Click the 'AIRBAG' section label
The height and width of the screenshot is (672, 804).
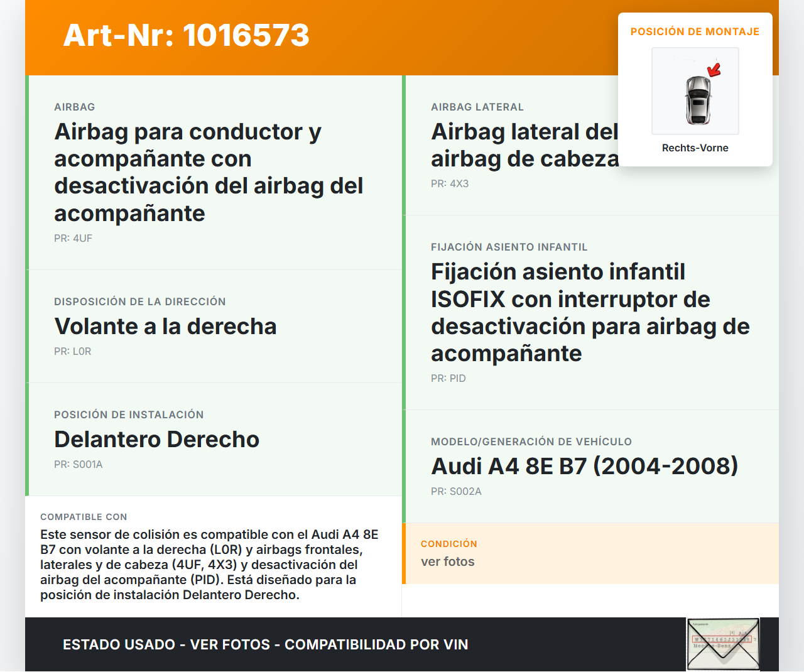[75, 107]
